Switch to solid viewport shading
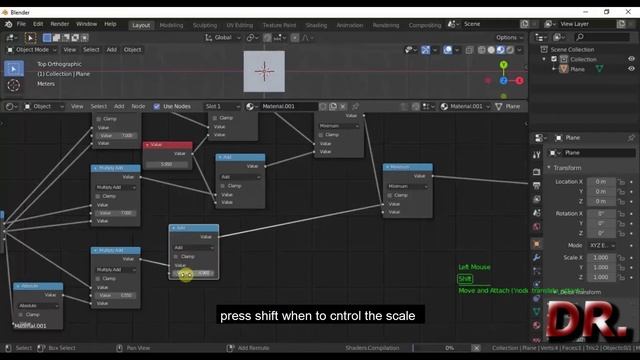 point(491,50)
